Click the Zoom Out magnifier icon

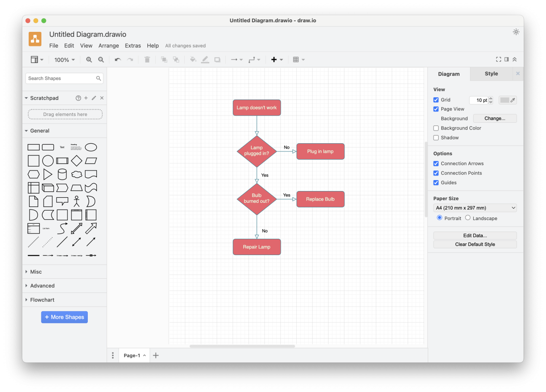tap(101, 60)
